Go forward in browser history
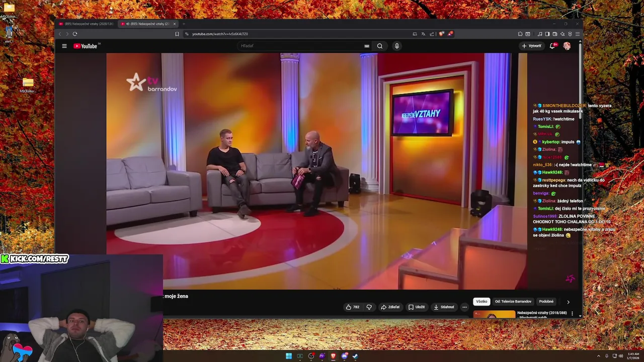This screenshot has width=644, height=362. point(67,34)
